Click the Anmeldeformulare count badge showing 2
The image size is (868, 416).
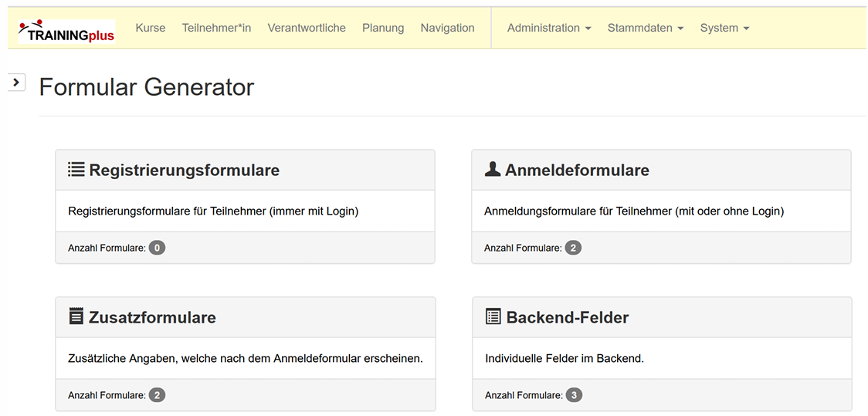573,248
